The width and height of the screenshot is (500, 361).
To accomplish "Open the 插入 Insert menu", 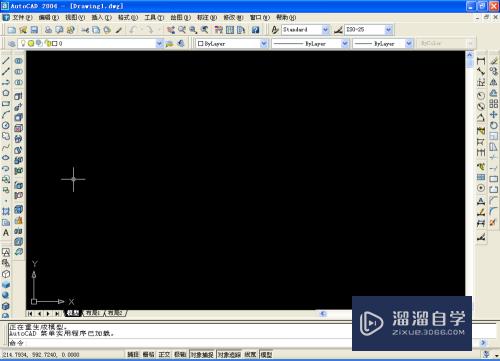I will pos(101,17).
